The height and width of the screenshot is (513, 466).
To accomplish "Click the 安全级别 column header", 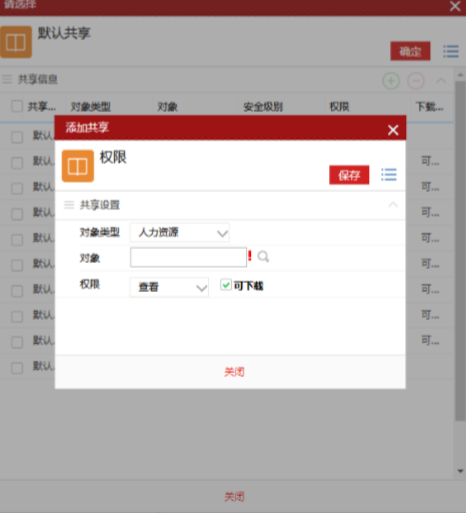I will coord(263,107).
